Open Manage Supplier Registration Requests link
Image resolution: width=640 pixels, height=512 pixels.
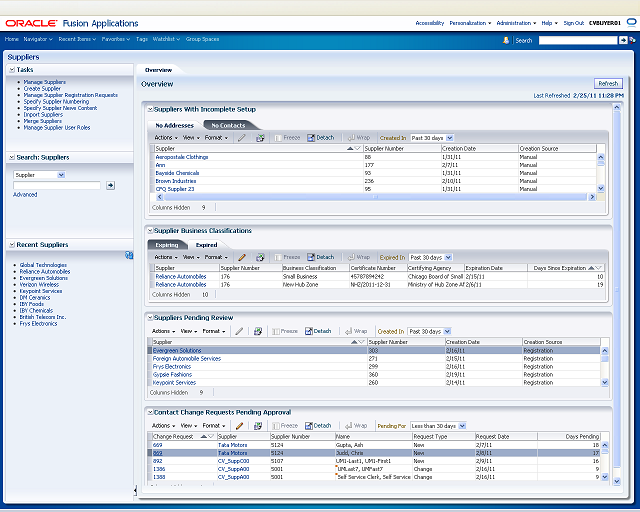pyautogui.click(x=71, y=95)
